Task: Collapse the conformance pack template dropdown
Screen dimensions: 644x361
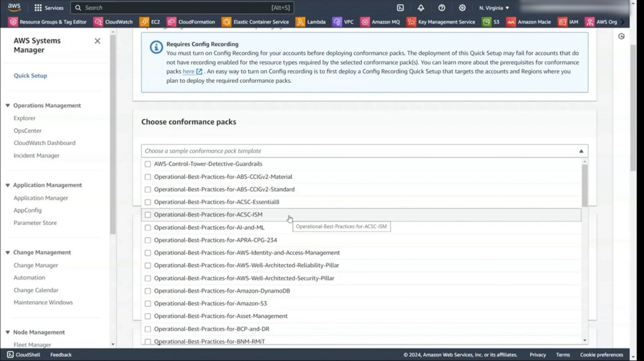Action: point(581,151)
